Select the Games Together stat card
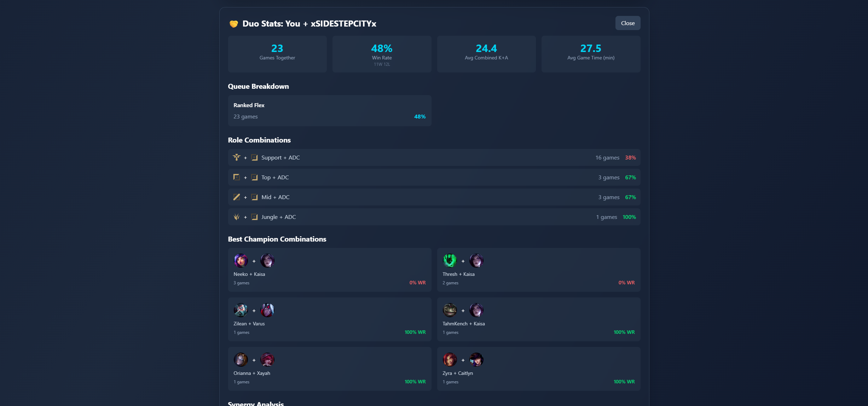Viewport: 868px width, 406px height. pos(277,54)
